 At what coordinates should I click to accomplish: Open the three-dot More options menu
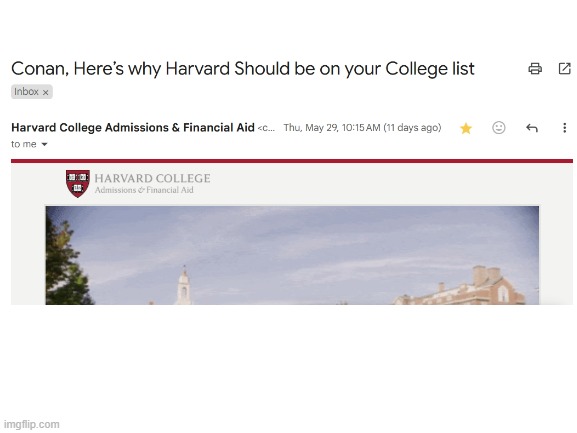[564, 128]
